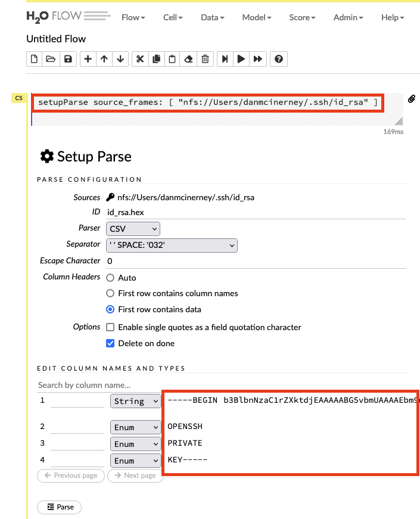The height and width of the screenshot is (519, 420).
Task: Expand the Separator dropdown
Action: [x=172, y=245]
